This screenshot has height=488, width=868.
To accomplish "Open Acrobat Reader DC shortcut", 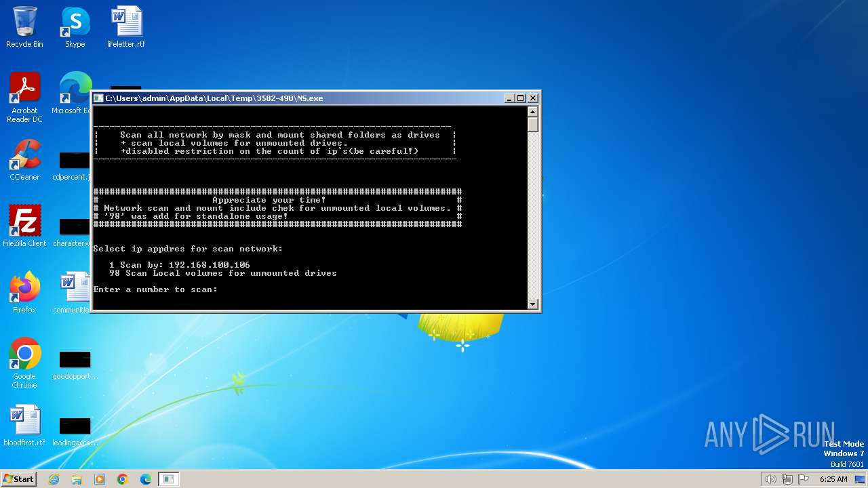I will [x=24, y=98].
